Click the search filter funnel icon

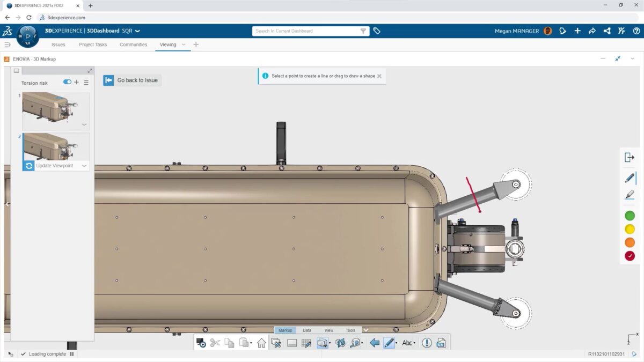[x=363, y=31]
